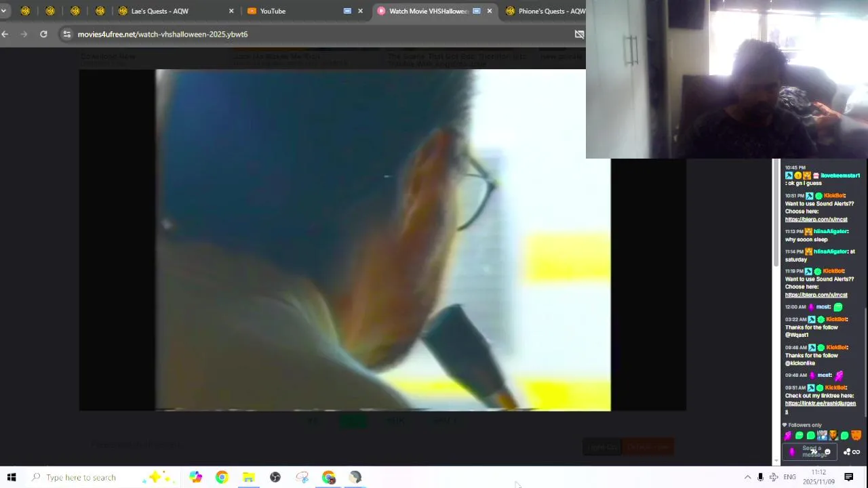Open the Windows Start menu
868x488 pixels.
(11, 477)
